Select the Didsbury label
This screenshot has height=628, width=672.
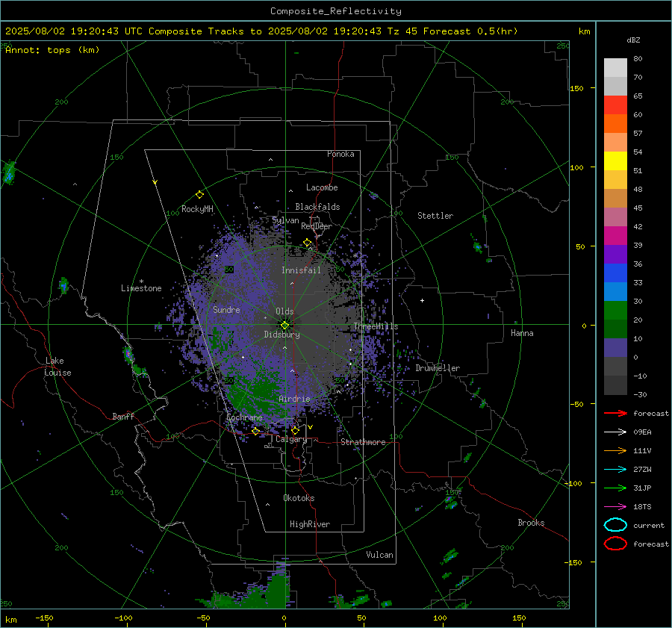point(281,335)
